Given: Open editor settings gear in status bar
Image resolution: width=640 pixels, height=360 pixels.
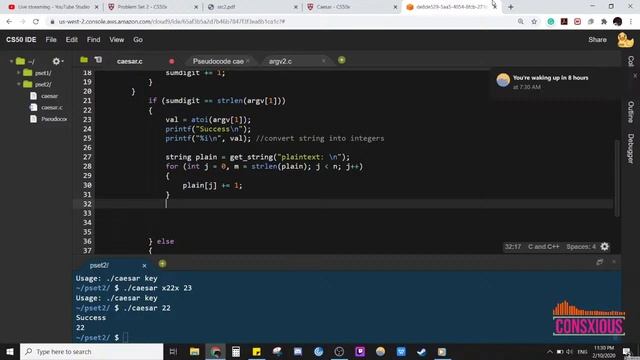Looking at the screenshot, I should 605,247.
